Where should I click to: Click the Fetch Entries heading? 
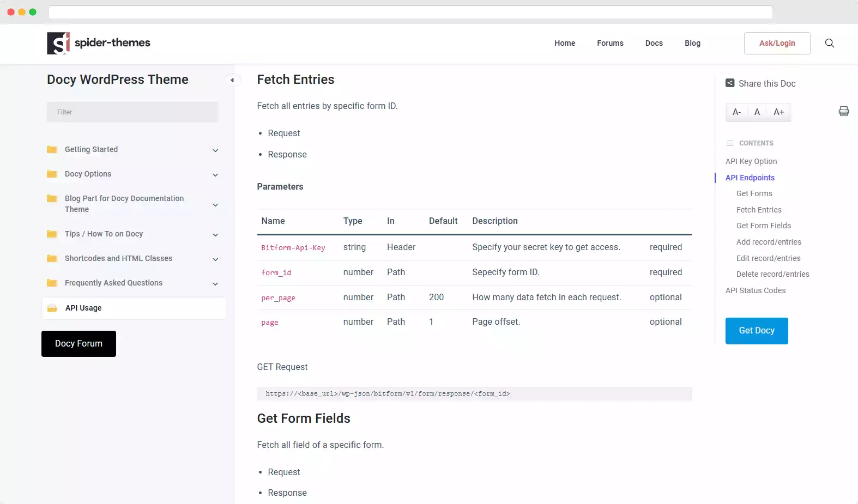tap(295, 80)
